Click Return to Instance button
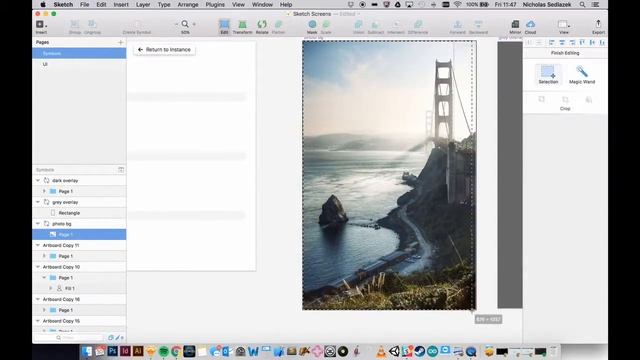The height and width of the screenshot is (360, 640). pyautogui.click(x=164, y=49)
